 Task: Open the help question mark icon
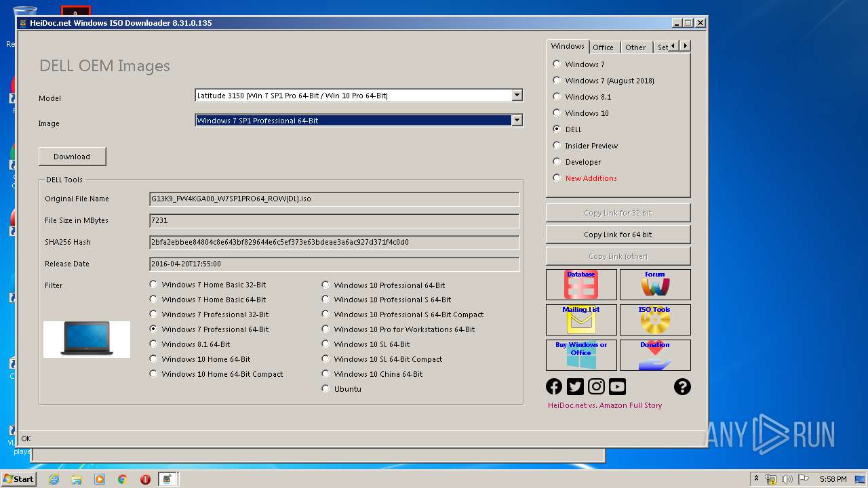682,386
